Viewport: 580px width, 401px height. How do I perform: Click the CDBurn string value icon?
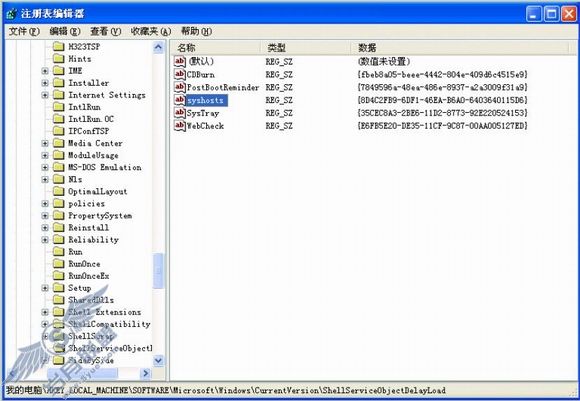click(180, 74)
